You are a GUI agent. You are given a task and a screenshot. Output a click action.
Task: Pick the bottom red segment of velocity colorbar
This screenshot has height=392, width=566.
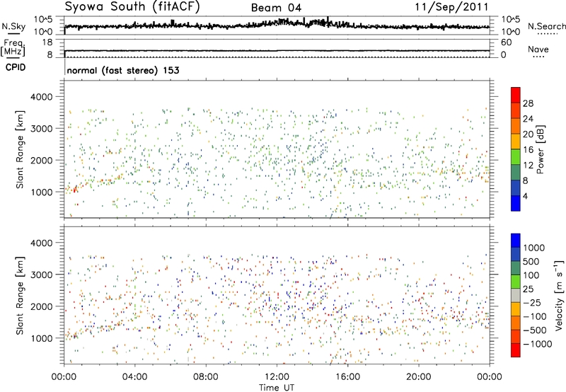pos(516,350)
